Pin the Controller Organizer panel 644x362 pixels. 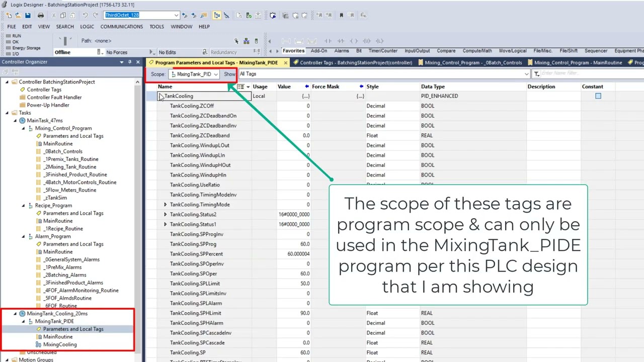[129, 62]
